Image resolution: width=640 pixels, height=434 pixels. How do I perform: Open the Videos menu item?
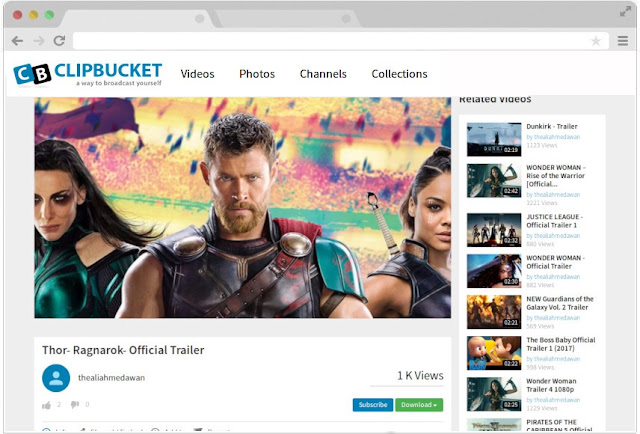(x=198, y=74)
